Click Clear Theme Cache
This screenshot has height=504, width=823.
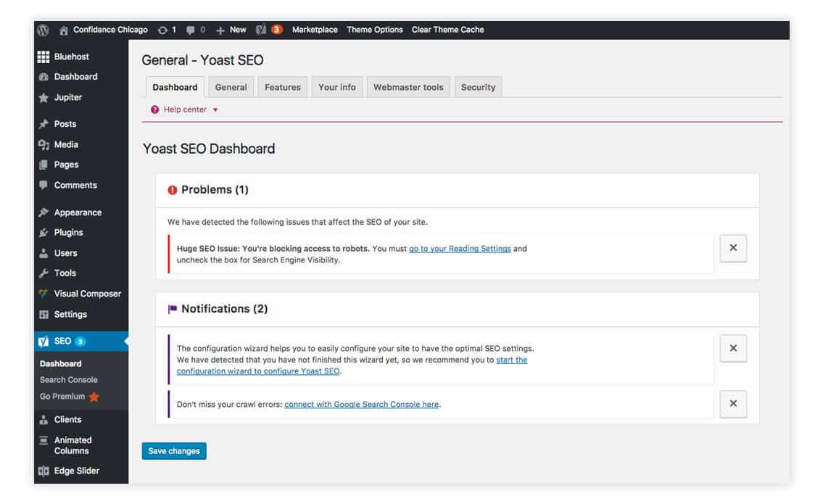[447, 30]
